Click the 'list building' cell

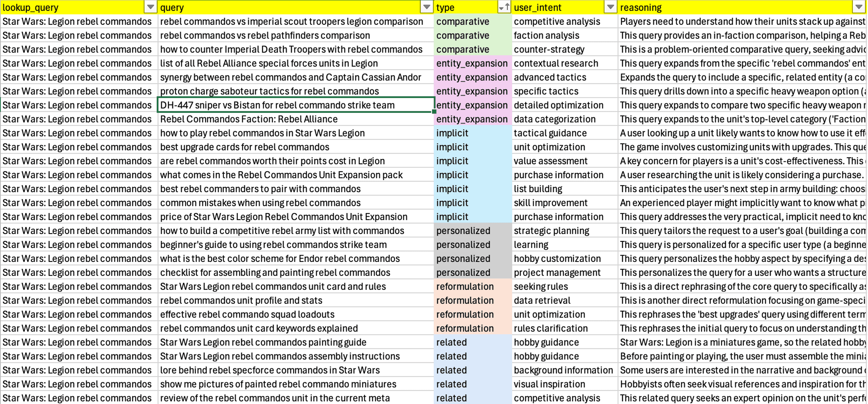point(565,189)
